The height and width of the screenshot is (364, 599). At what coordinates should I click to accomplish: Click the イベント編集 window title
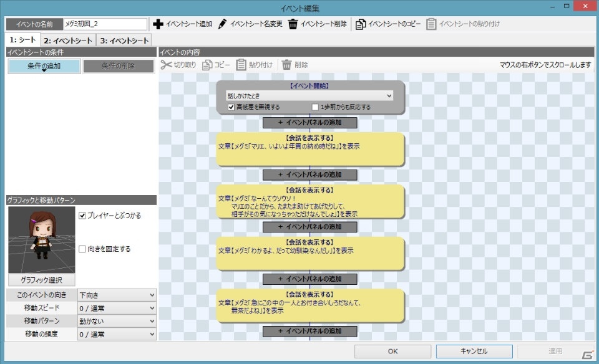[x=299, y=8]
